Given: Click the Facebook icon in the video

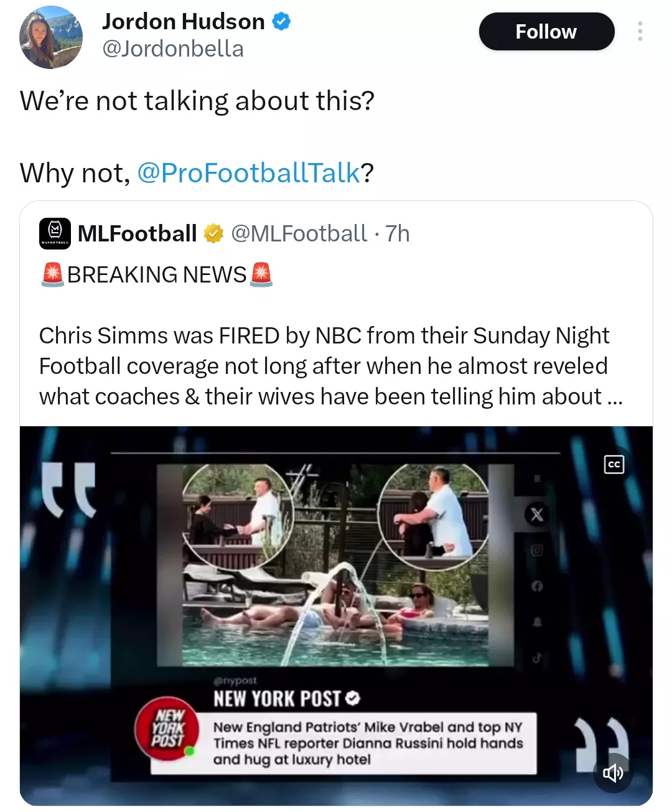Looking at the screenshot, I should coord(537,586).
